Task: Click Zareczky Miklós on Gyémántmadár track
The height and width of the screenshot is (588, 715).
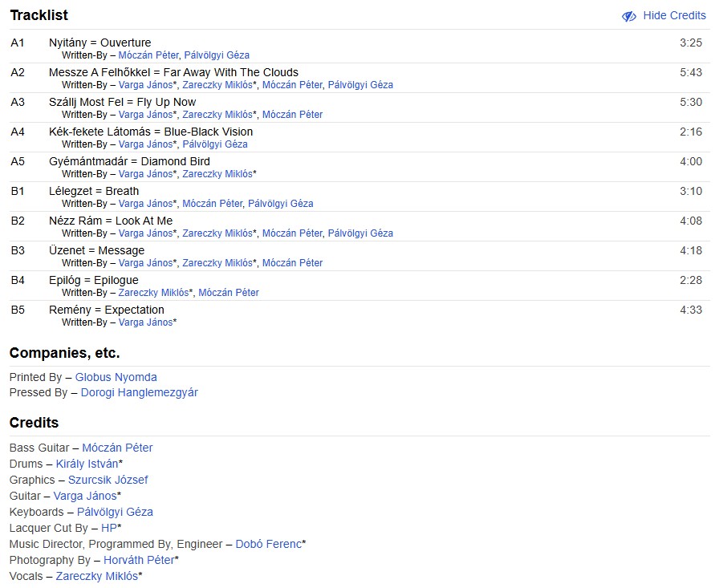Action: [217, 174]
